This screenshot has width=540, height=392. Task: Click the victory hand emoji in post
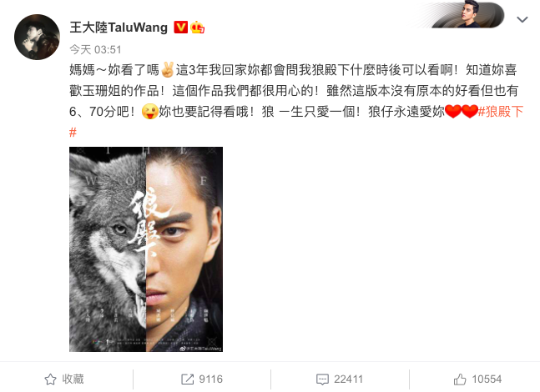point(167,70)
